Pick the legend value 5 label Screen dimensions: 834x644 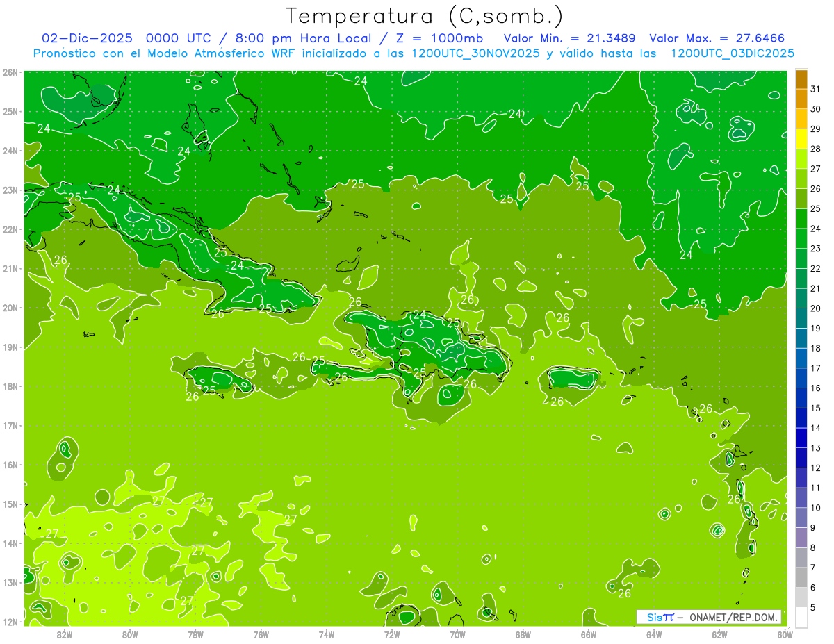(x=813, y=608)
